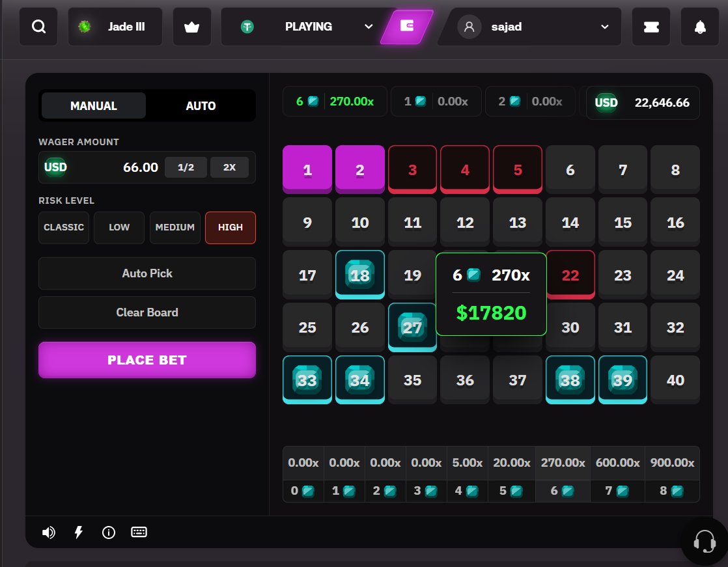
Task: Click the Clear Board button
Action: coord(147,312)
